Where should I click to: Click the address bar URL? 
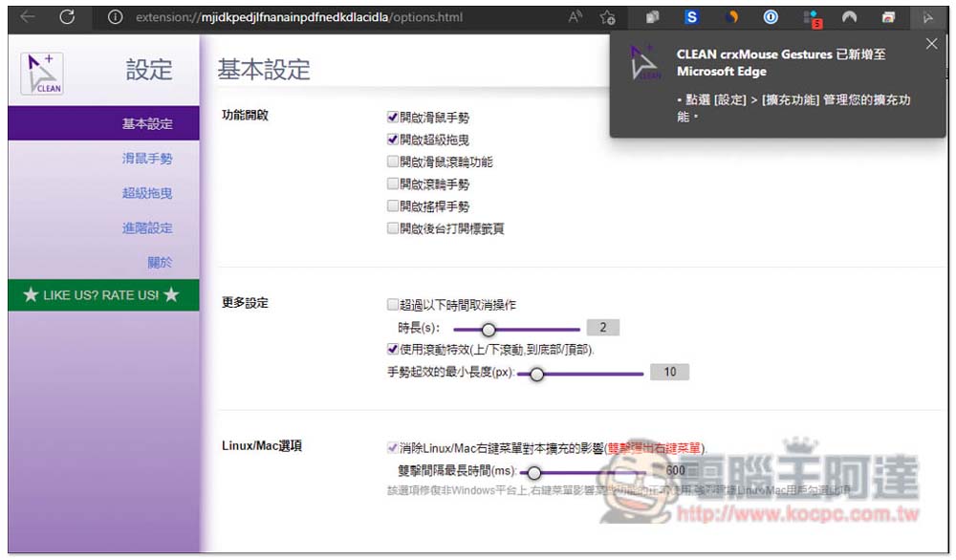pos(298,17)
